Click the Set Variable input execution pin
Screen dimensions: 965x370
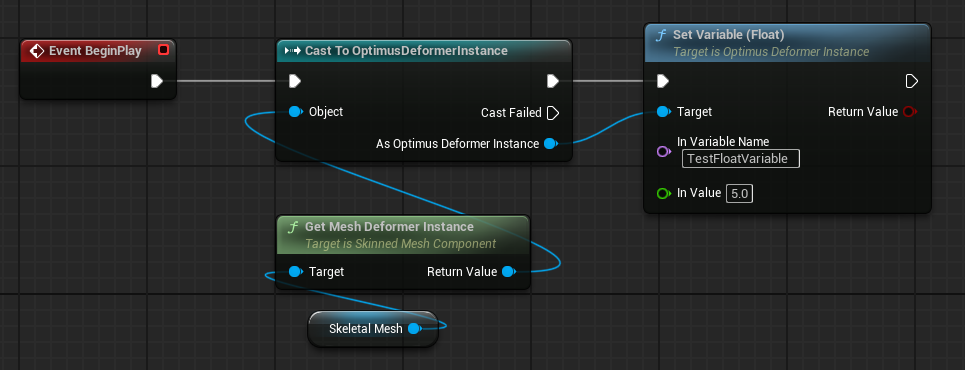(x=663, y=81)
